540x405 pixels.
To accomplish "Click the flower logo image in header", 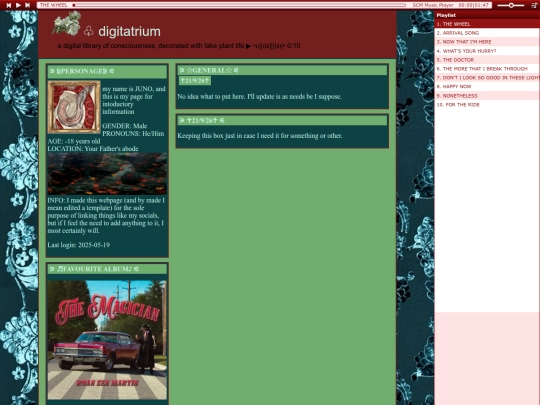I will coord(67,23).
